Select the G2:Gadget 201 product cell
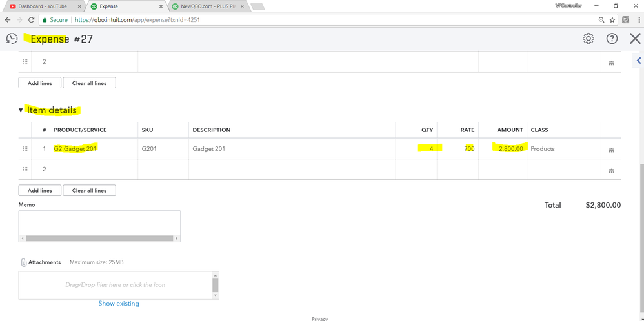 (x=94, y=149)
